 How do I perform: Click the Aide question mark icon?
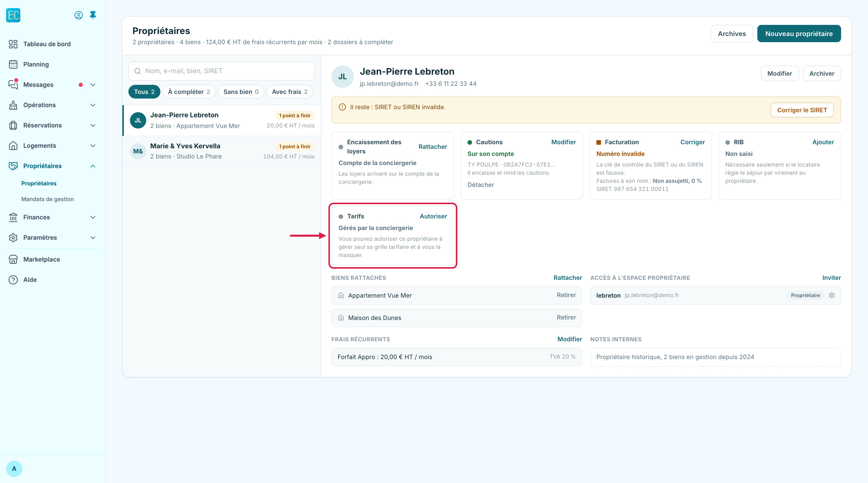point(13,280)
